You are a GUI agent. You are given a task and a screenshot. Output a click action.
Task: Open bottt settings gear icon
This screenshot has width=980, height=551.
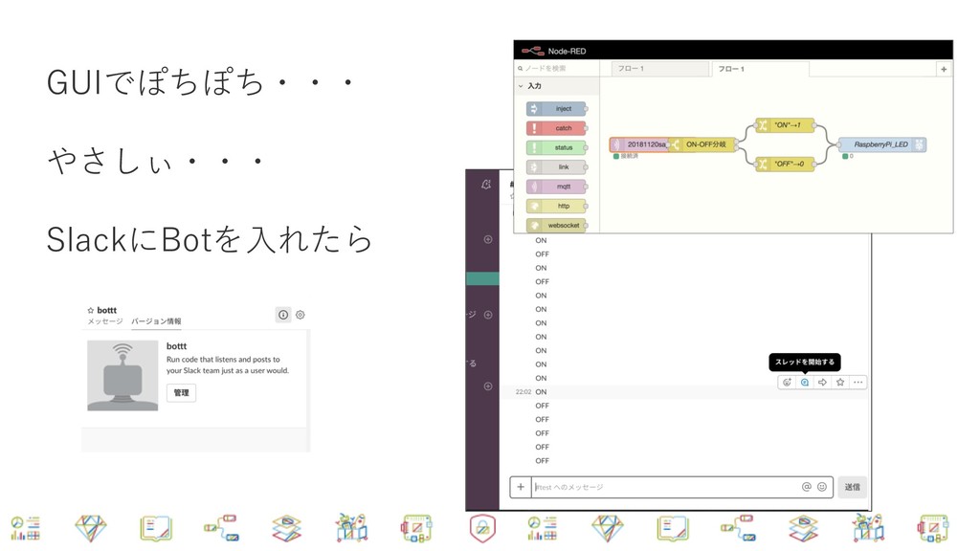301,315
